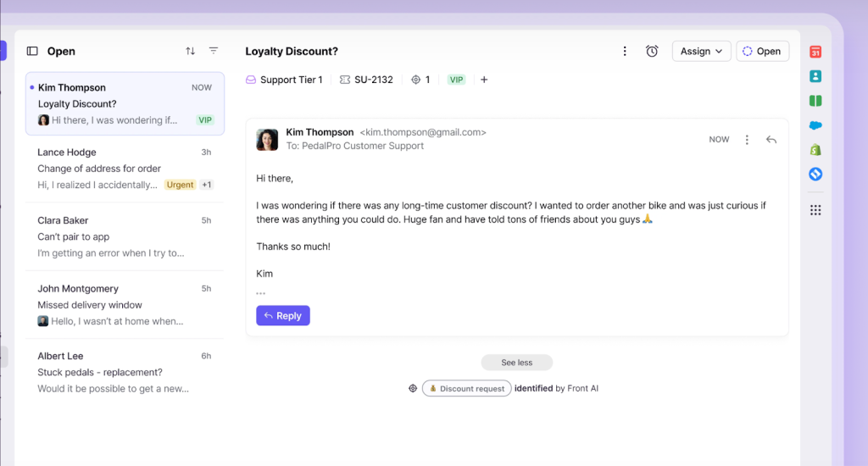Click the VIP tag in conversation header
Screen dimensions: 868x466
[456, 80]
